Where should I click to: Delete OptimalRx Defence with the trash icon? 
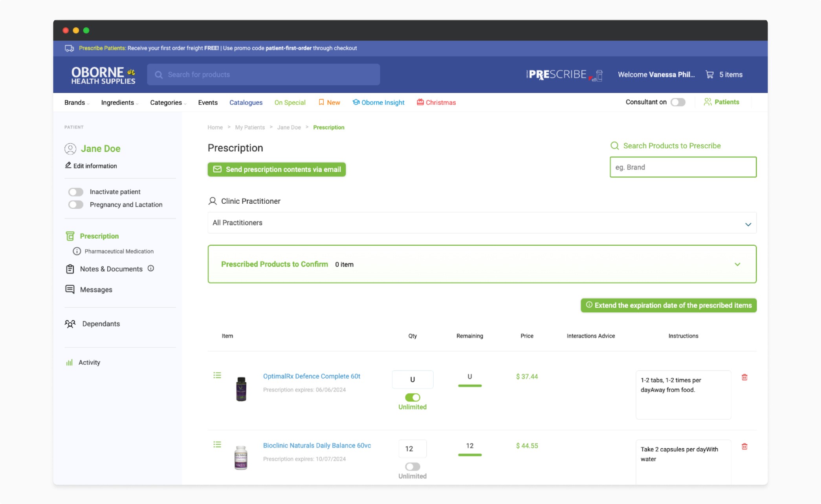(744, 377)
